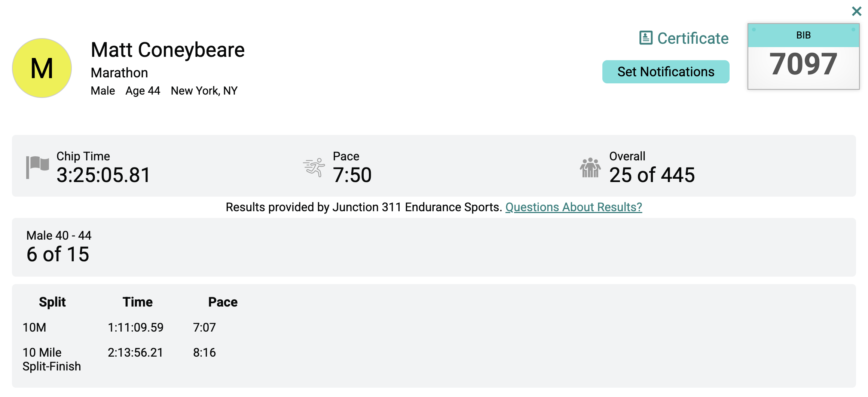Click the Certificate label text

(693, 38)
